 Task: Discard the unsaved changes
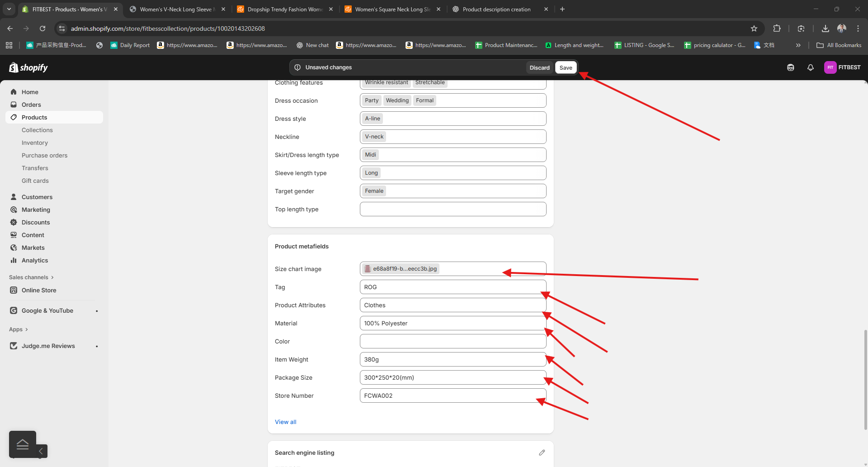pos(539,67)
